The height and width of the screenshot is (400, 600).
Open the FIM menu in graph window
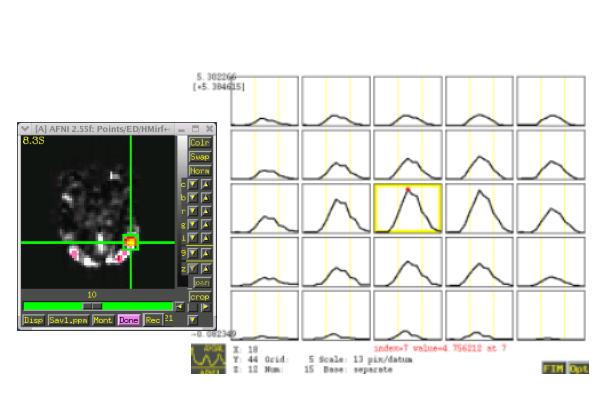(553, 368)
